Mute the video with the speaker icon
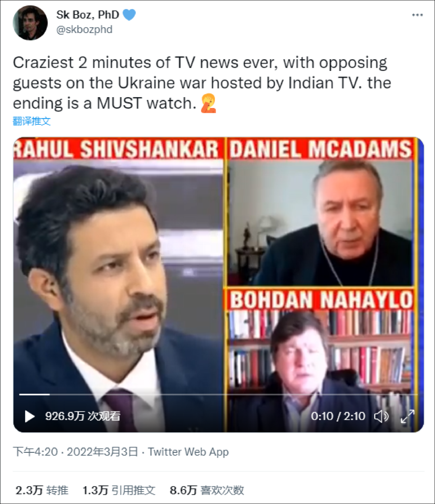 (381, 416)
